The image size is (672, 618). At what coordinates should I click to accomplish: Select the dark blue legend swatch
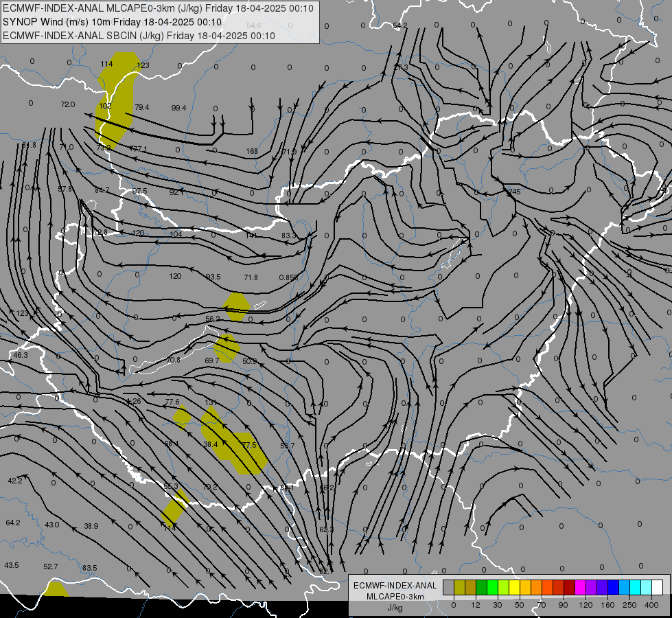pos(614,587)
